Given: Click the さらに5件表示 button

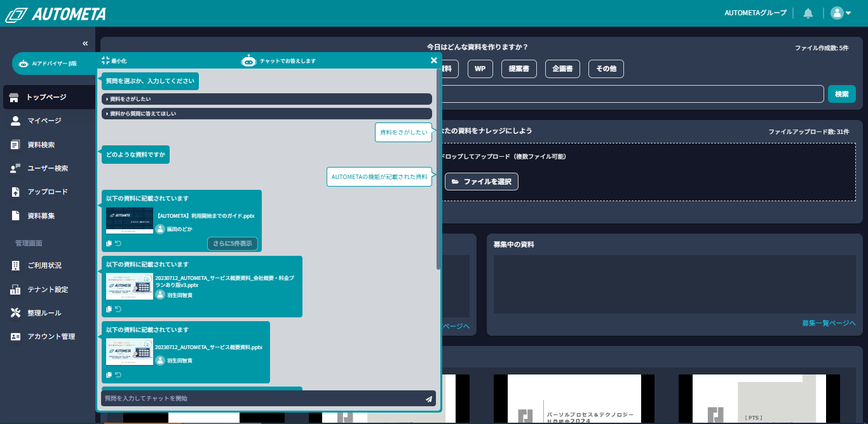Looking at the screenshot, I should click(233, 243).
